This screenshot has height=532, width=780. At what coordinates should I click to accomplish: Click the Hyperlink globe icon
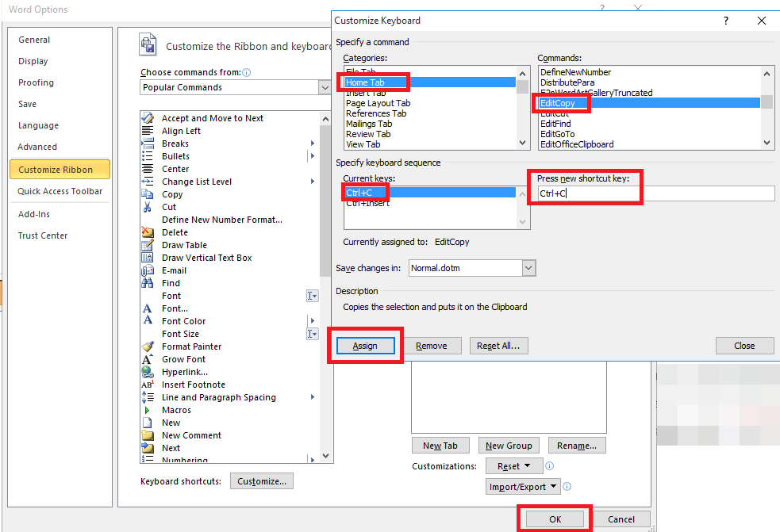[x=148, y=372]
